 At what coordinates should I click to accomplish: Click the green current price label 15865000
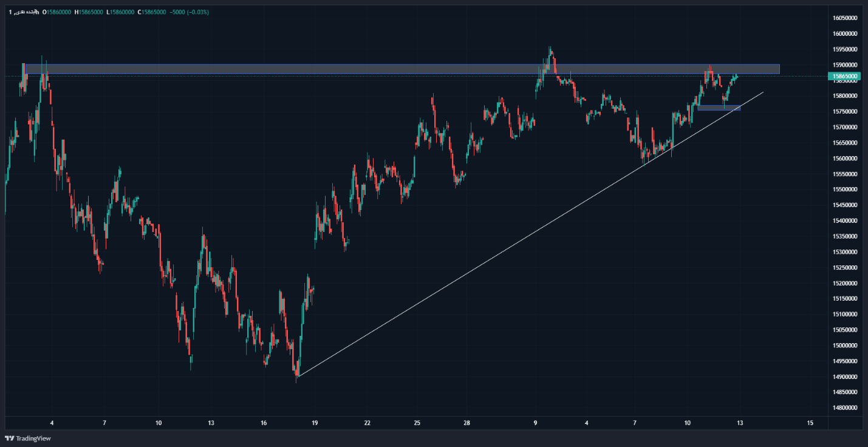point(844,77)
